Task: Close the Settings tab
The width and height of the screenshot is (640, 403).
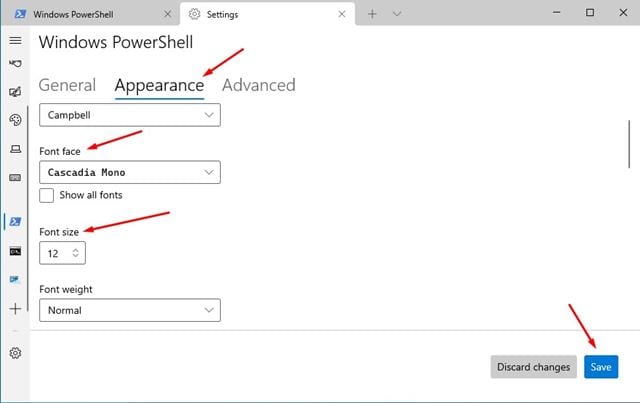Action: coord(342,14)
